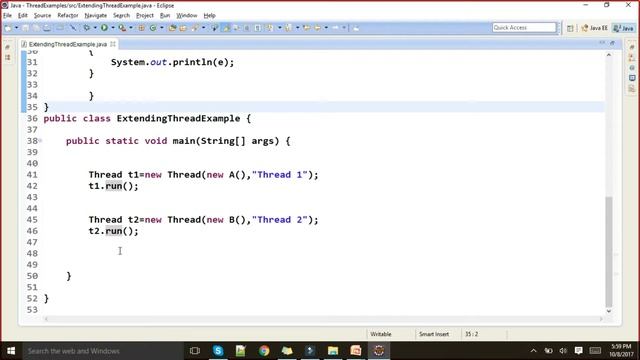640x360 pixels.
Task: Click the top minimized view icon in right trim
Action: [x=632, y=47]
